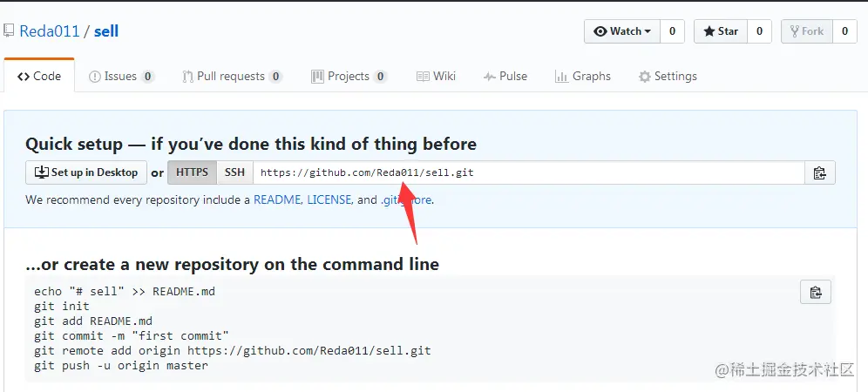Click the Fork button

pos(807,31)
